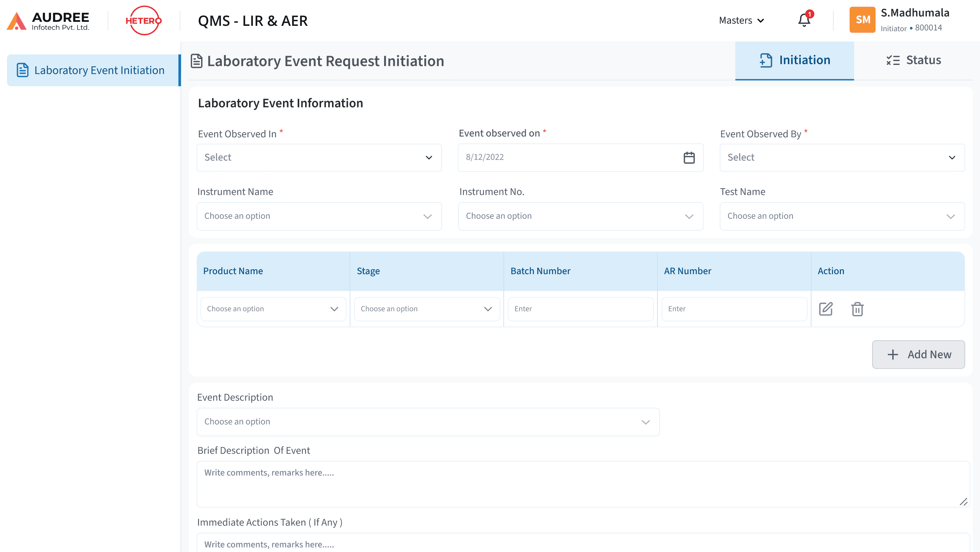The width and height of the screenshot is (980, 552).
Task: Open the calendar picker for Event observed on
Action: pos(689,158)
